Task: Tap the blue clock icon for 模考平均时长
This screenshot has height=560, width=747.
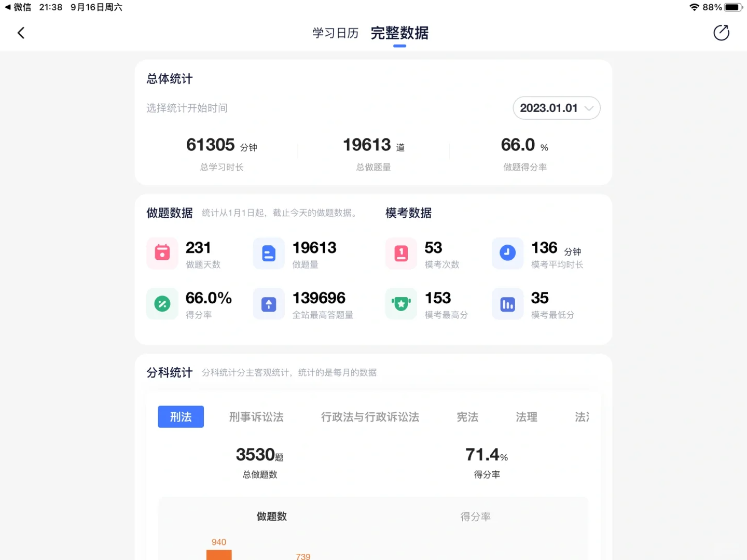Action: pyautogui.click(x=507, y=254)
